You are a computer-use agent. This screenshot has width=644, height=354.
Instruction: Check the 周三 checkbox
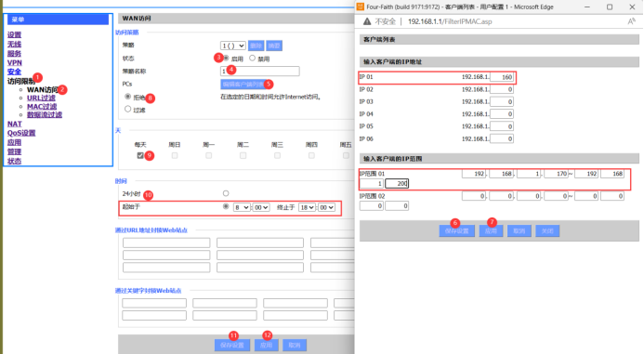(277, 155)
